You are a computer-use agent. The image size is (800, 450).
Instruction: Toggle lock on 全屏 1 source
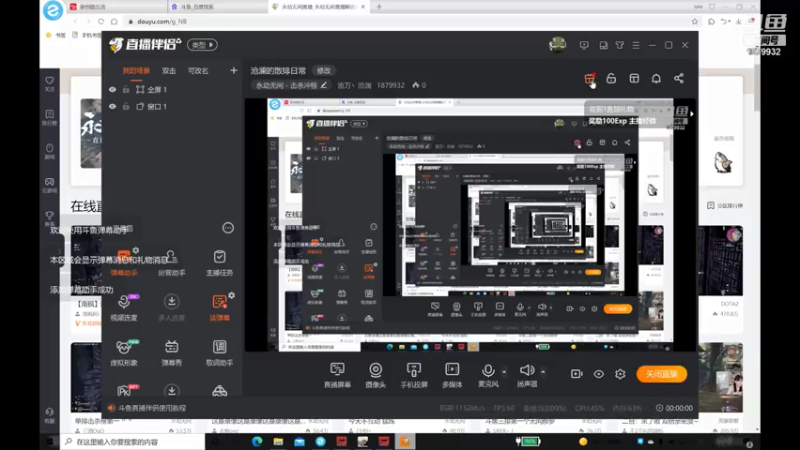(x=126, y=90)
